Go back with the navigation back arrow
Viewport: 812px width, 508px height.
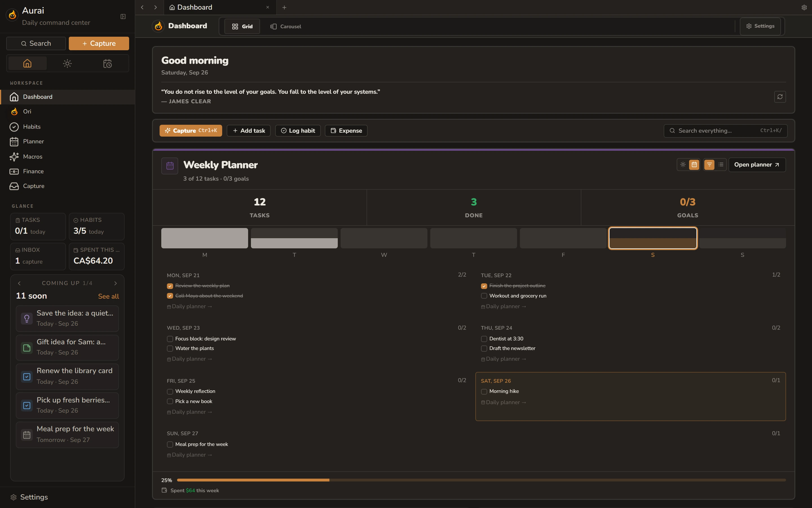(x=142, y=7)
